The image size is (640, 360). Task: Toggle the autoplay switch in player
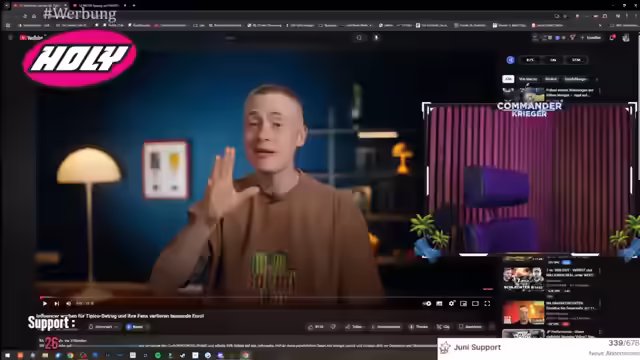[x=427, y=304]
